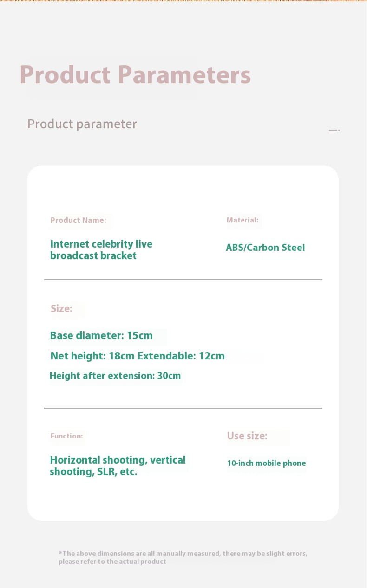Select the ABS/Carbon Steel value
Image resolution: width=367 pixels, height=588 pixels.
point(265,248)
